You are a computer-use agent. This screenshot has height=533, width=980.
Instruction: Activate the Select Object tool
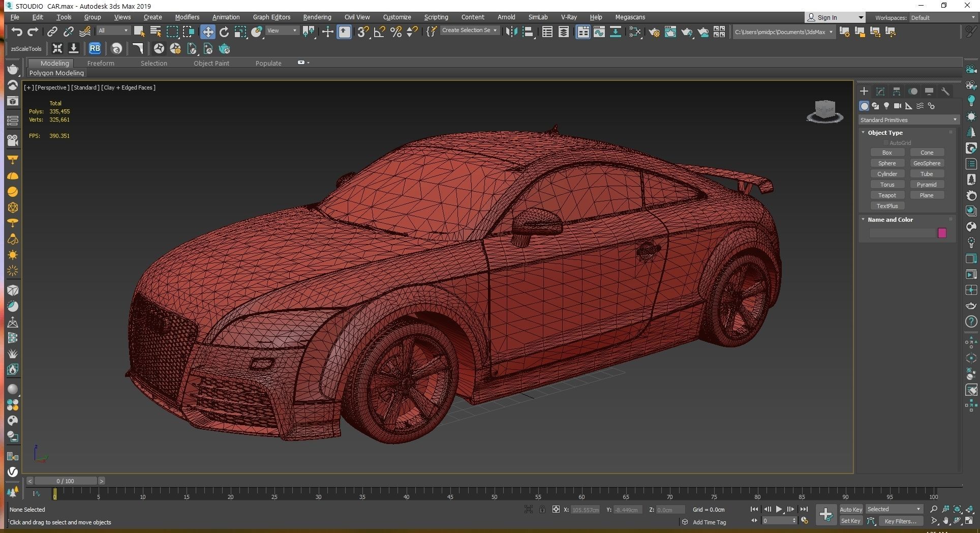tap(139, 32)
